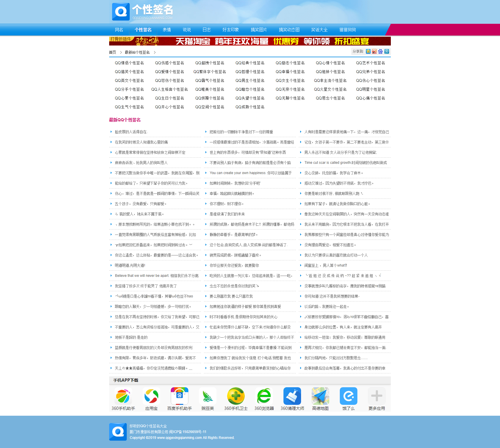Go to 首页 in the breadcrumb
The height and width of the screenshot is (448, 500).
click(x=113, y=52)
